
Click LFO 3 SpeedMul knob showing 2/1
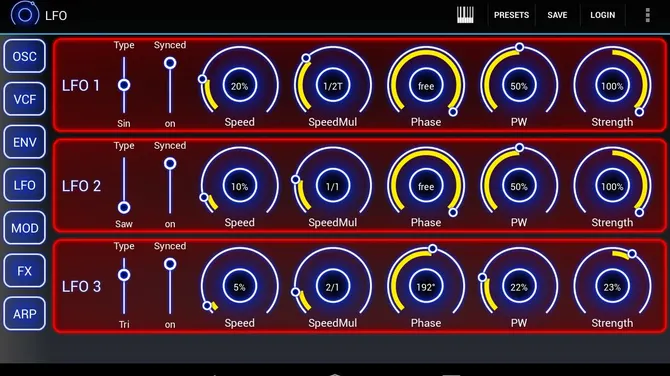coord(332,287)
